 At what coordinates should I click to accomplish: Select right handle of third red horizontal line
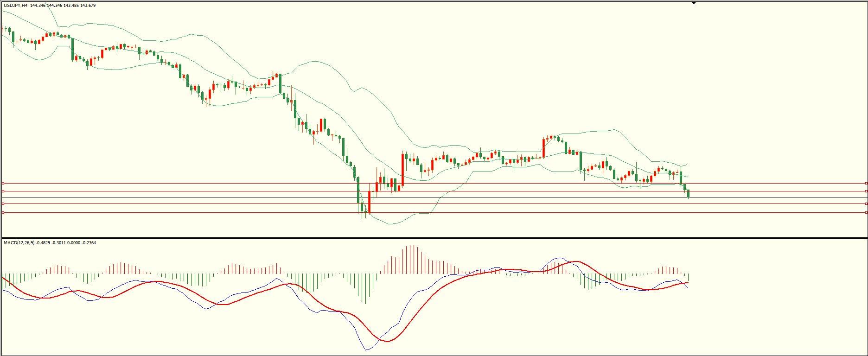click(x=866, y=203)
